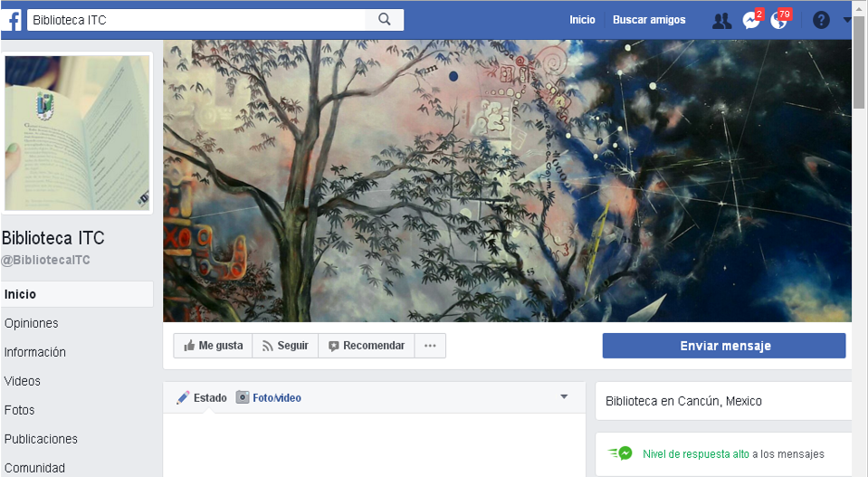The width and height of the screenshot is (868, 477).
Task: Click the Me gusta button
Action: click(213, 346)
